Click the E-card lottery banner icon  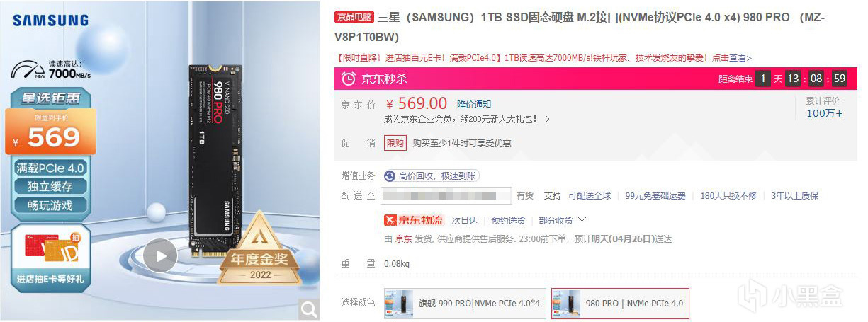coord(50,253)
